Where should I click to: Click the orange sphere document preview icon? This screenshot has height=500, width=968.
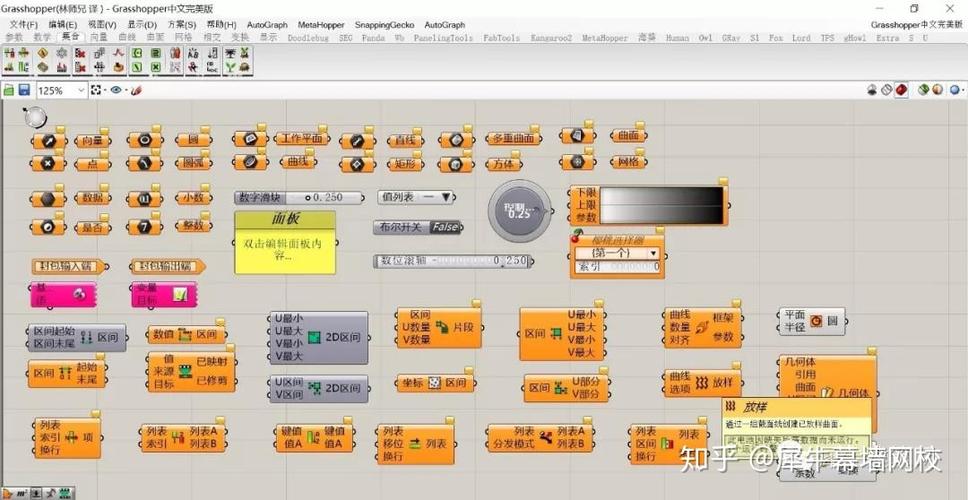937,90
